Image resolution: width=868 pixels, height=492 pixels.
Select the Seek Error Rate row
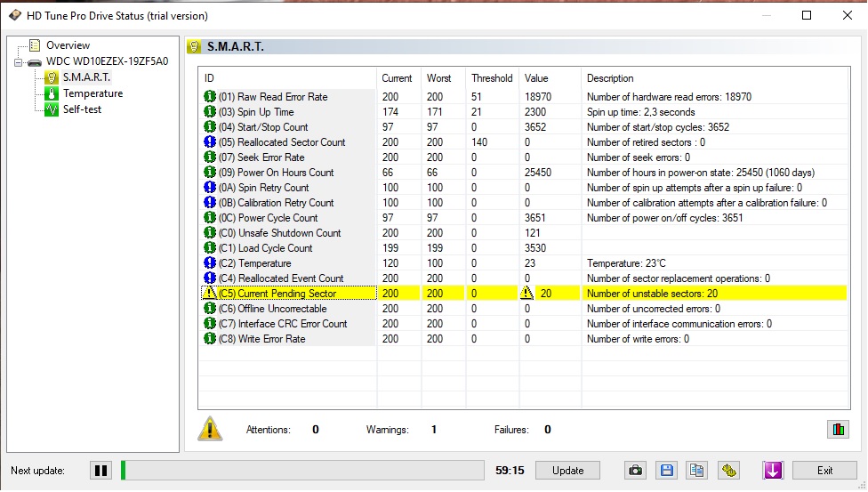point(524,157)
